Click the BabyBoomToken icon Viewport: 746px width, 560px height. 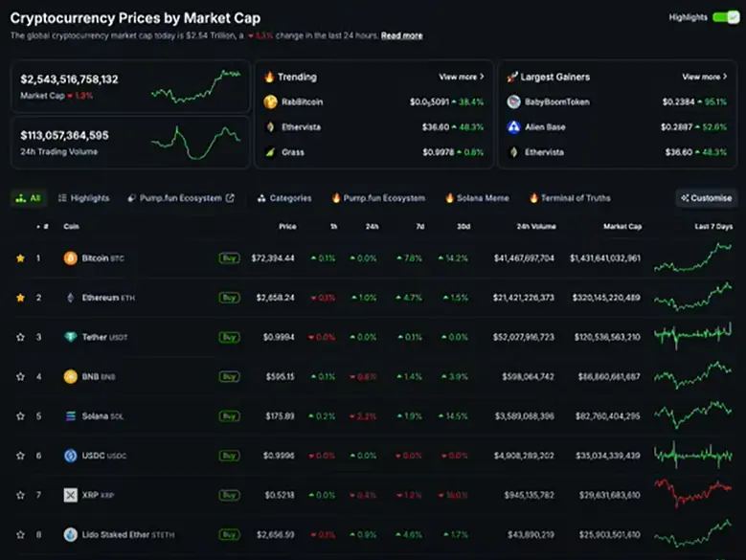[513, 101]
